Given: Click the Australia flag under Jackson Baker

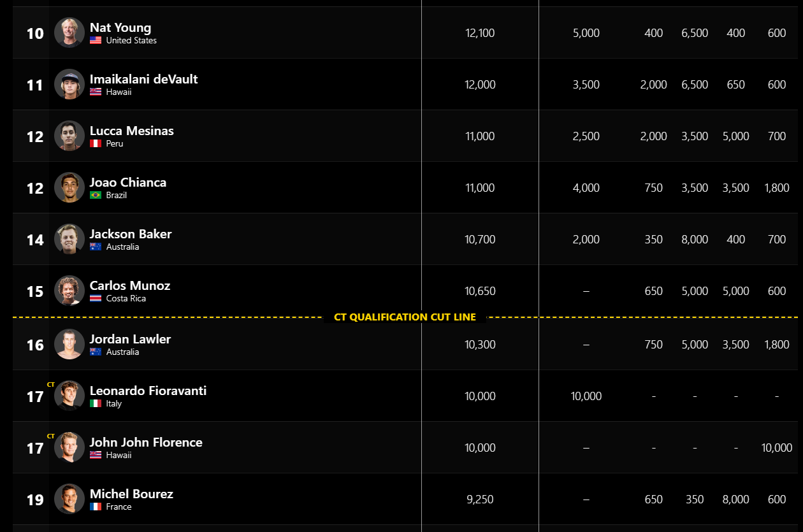Looking at the screenshot, I should tap(96, 247).
